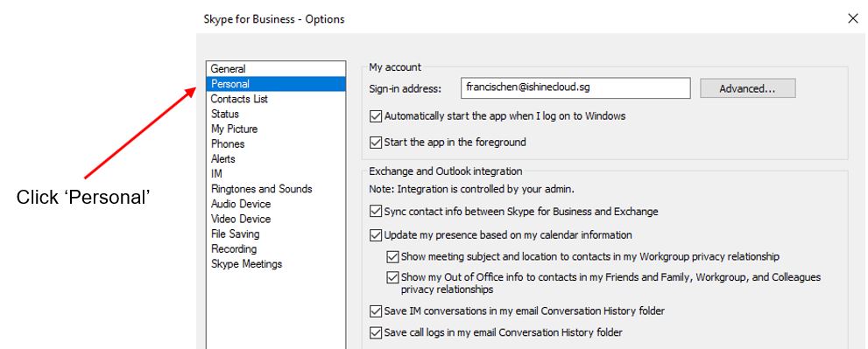Toggle Save IM conversations in email folder
The image size is (868, 349).
pos(376,311)
